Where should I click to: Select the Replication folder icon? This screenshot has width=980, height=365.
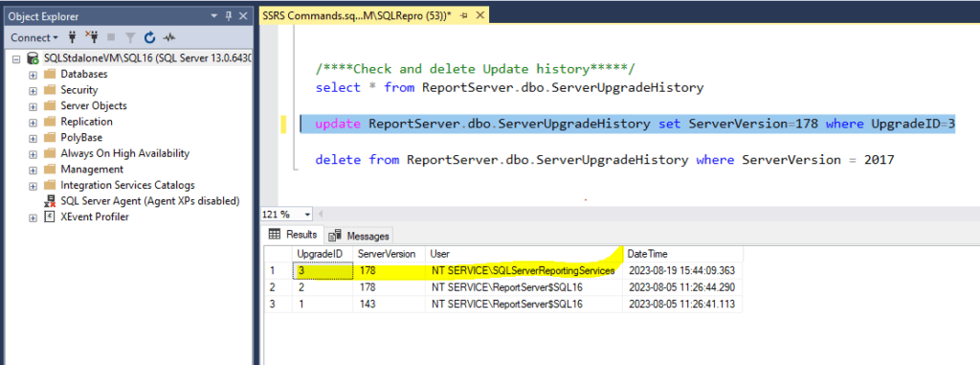click(x=50, y=122)
